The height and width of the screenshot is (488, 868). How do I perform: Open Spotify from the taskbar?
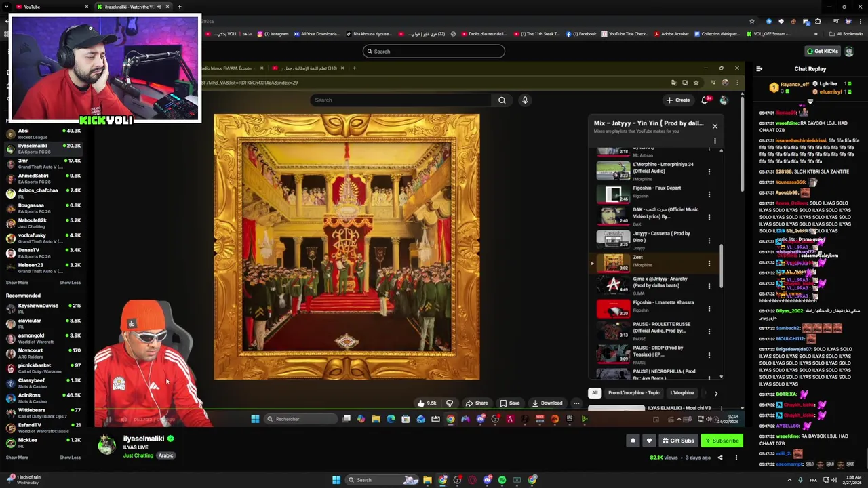pyautogui.click(x=502, y=480)
